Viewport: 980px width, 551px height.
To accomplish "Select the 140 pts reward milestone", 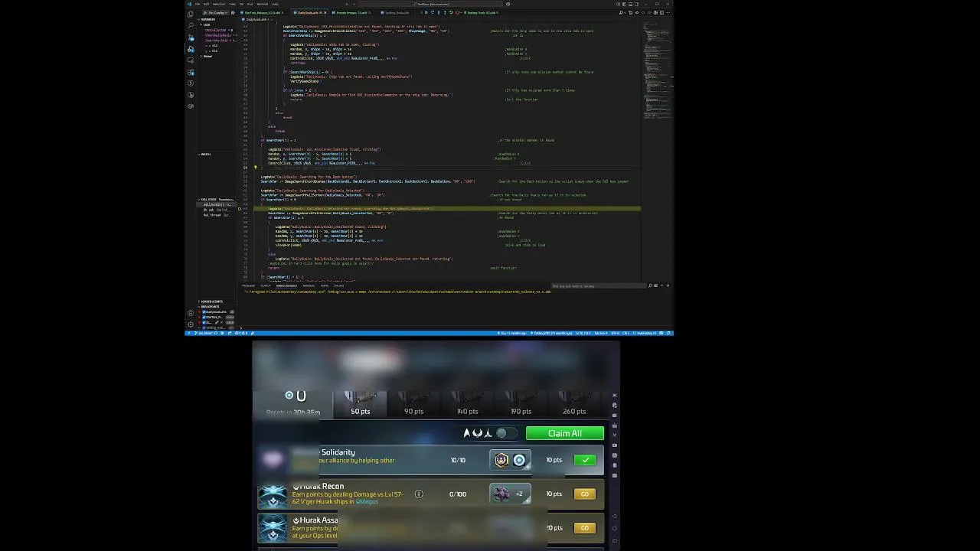I will (467, 404).
